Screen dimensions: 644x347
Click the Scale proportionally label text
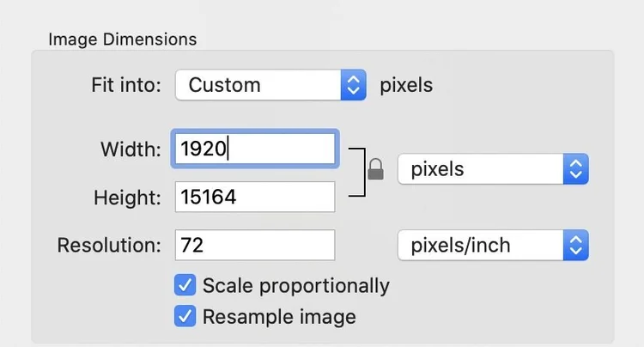(295, 285)
